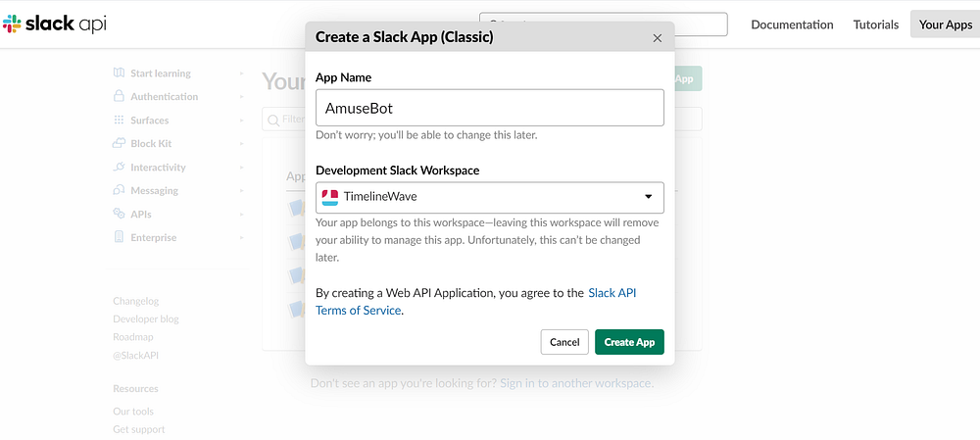Close the Create a Slack App dialog

(x=657, y=38)
